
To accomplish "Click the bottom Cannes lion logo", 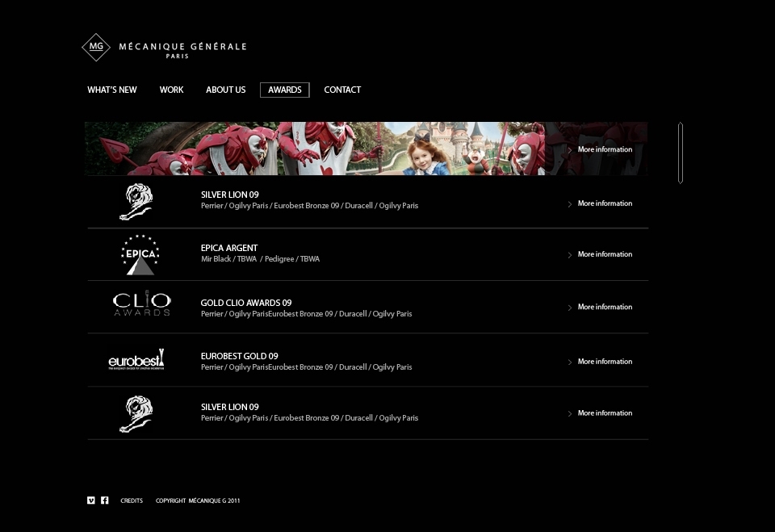I will tap(136, 414).
